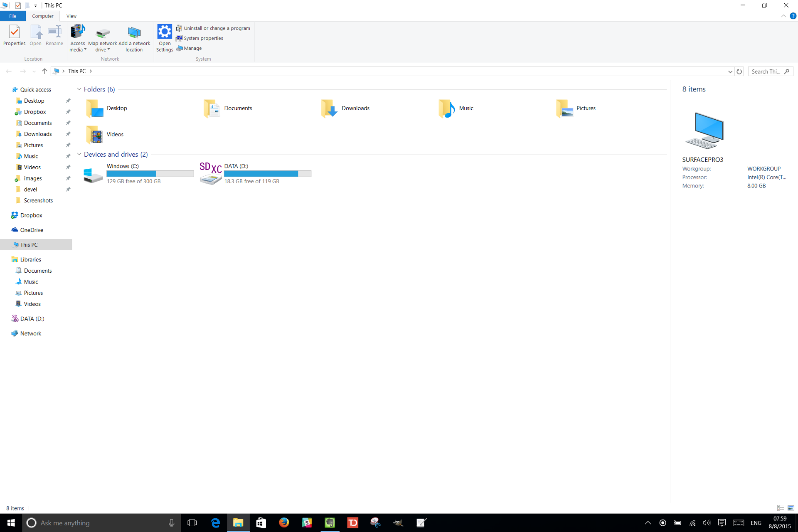
Task: Open Firefox from the taskbar
Action: click(x=284, y=522)
